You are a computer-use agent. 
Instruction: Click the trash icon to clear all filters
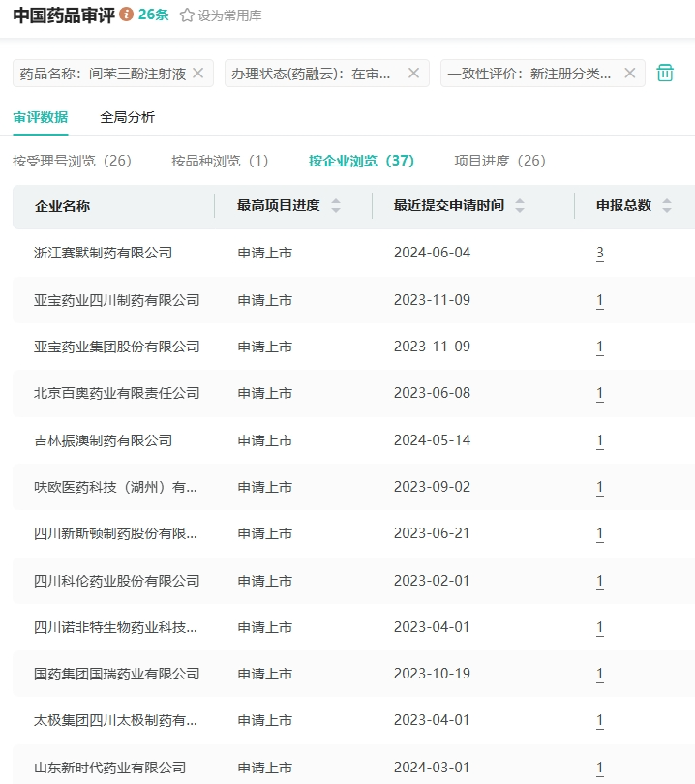[x=665, y=73]
